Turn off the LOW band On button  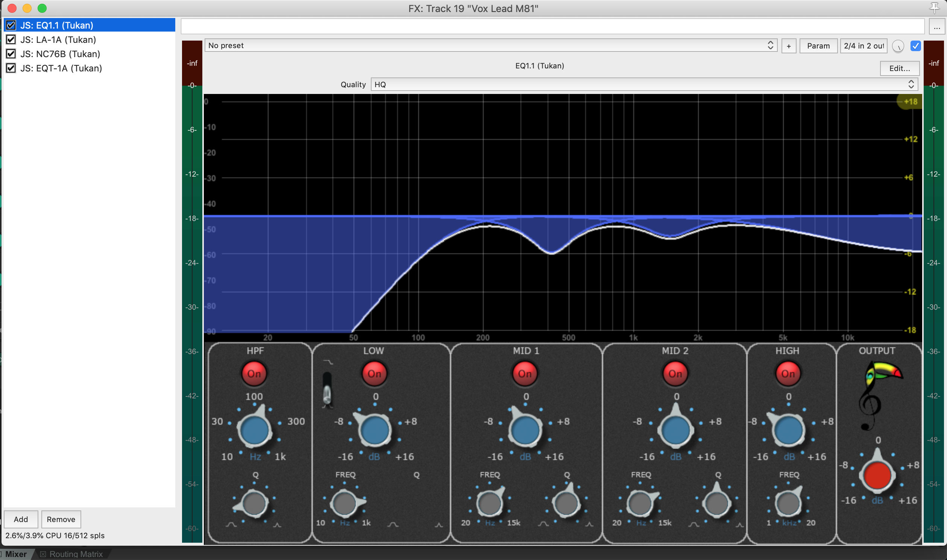pyautogui.click(x=374, y=374)
